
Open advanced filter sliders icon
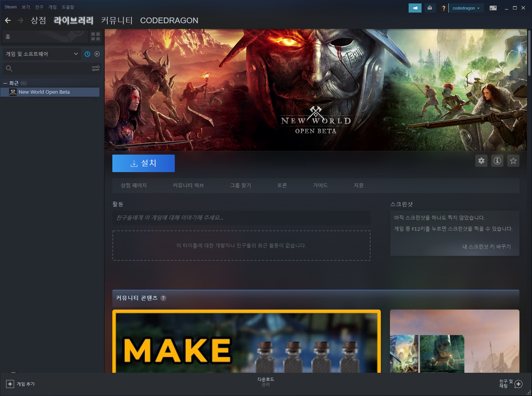(x=96, y=68)
